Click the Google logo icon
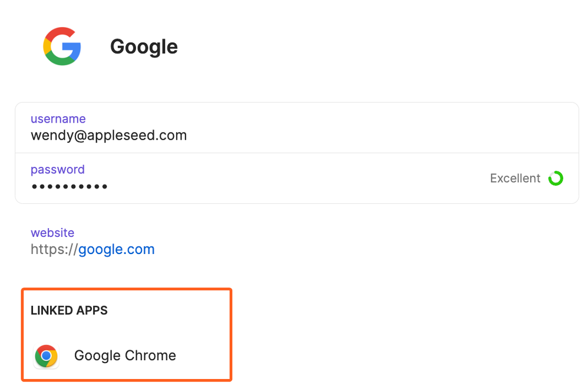This screenshot has width=588, height=389. click(62, 46)
